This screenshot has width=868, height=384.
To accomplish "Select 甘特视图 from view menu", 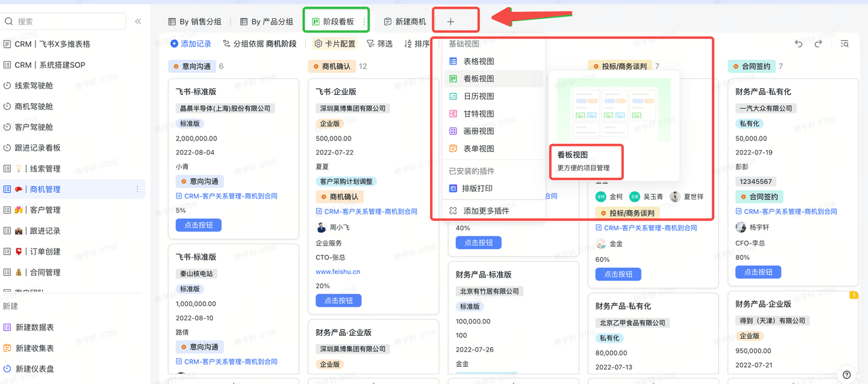I will 478,114.
